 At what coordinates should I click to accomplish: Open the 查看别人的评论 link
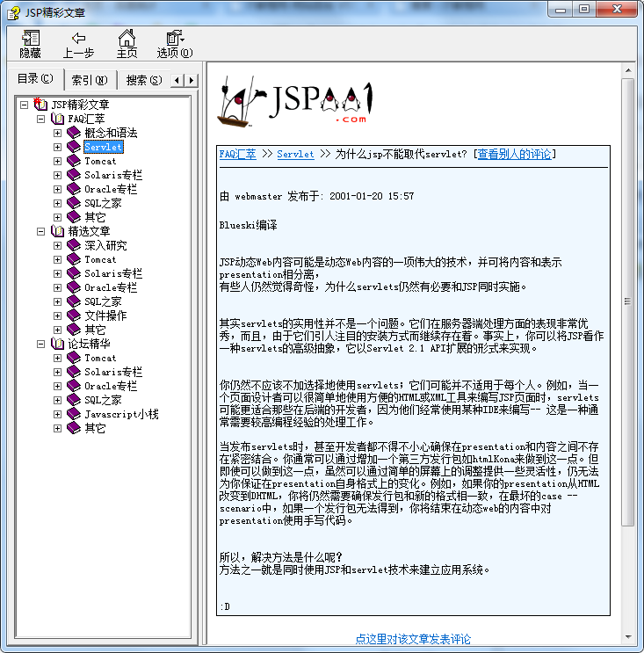pyautogui.click(x=514, y=154)
